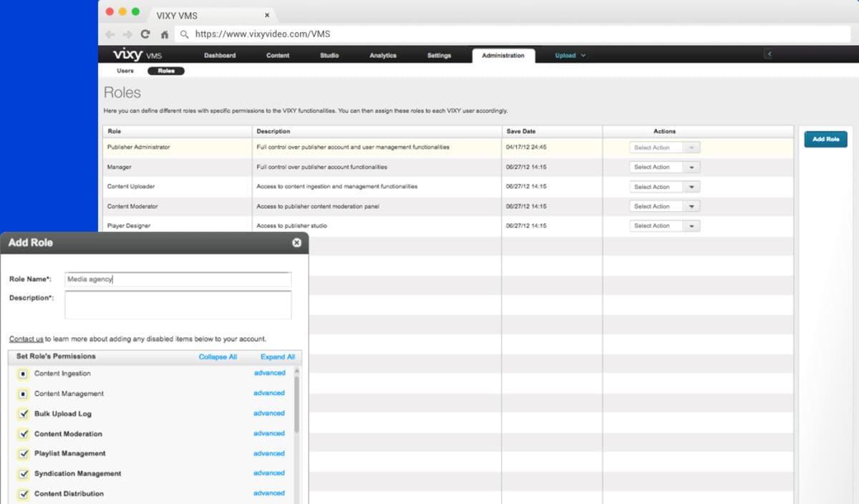Screen dimensions: 859x504
Task: Expand advanced options for Content Management
Action: [x=269, y=393]
